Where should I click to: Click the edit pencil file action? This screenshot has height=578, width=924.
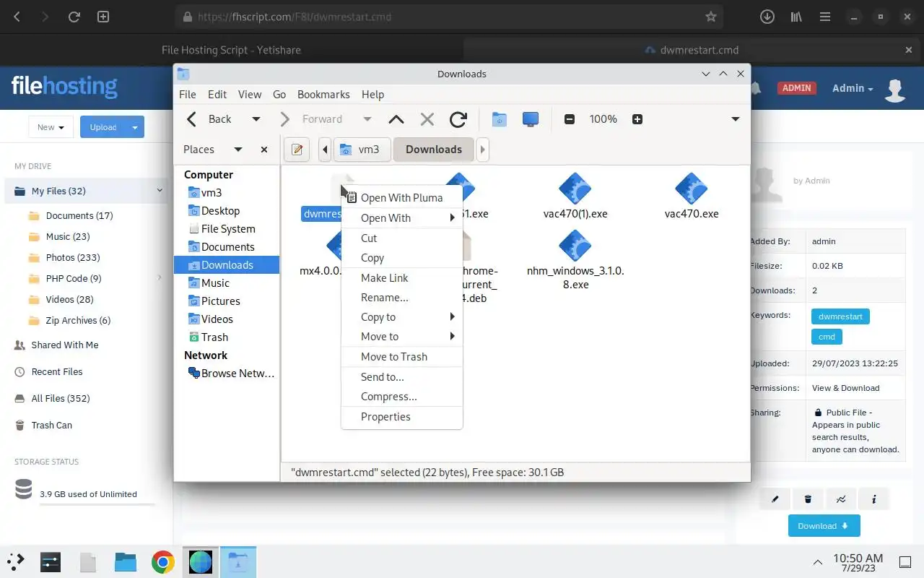pyautogui.click(x=775, y=499)
